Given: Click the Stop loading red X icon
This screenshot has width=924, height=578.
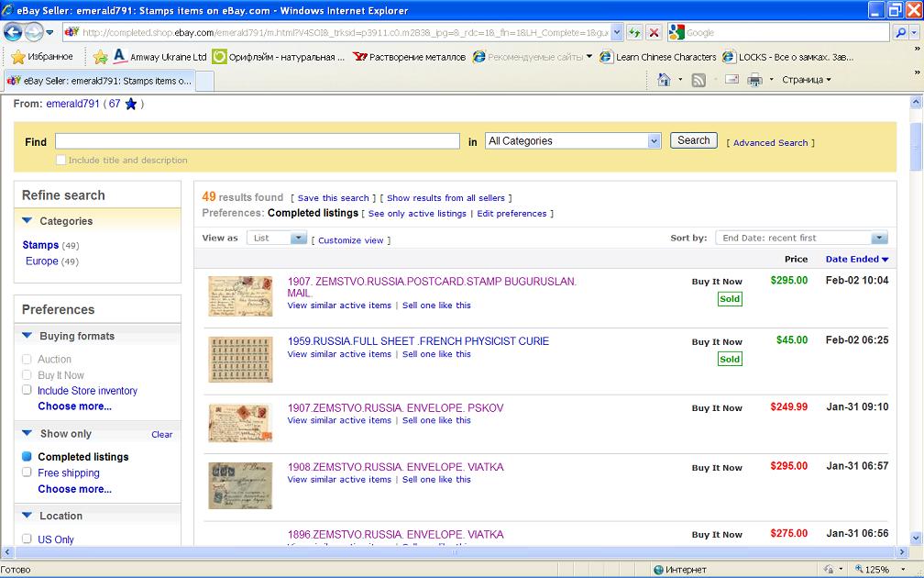Looking at the screenshot, I should pyautogui.click(x=654, y=32).
